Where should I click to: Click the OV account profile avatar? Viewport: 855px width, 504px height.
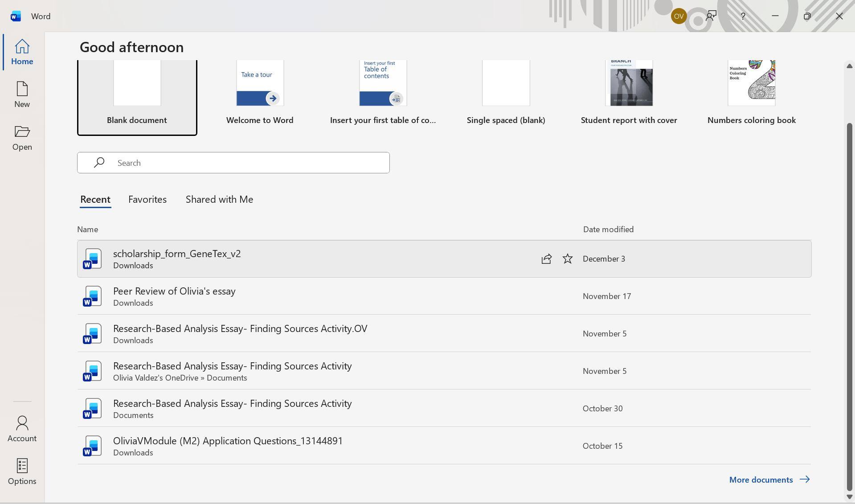pyautogui.click(x=679, y=16)
